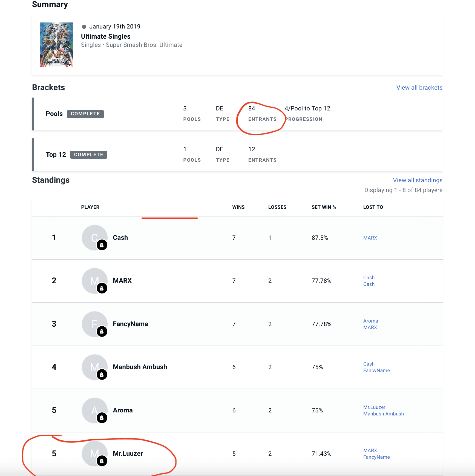The width and height of the screenshot is (475, 476).
Task: Click the 12 entrants value for Top 12
Action: tap(252, 149)
